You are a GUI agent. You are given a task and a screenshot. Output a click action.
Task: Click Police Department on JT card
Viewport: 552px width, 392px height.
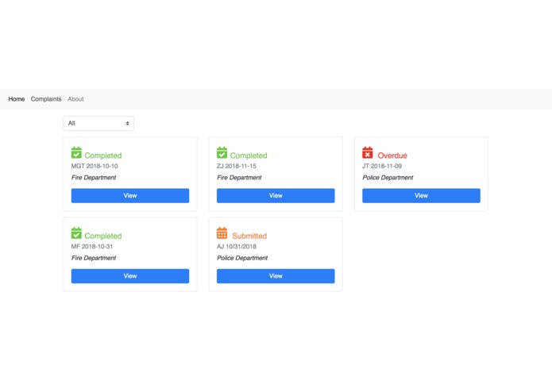(388, 178)
